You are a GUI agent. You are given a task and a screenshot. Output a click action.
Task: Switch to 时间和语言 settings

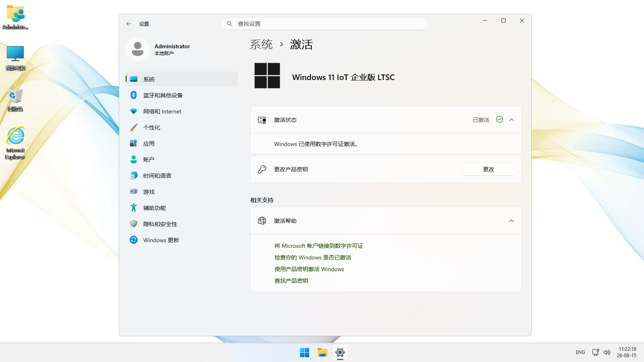click(x=182, y=176)
